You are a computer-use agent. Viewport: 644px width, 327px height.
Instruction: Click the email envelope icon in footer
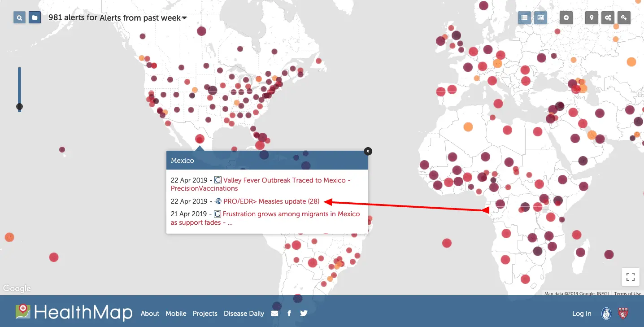[x=275, y=314]
